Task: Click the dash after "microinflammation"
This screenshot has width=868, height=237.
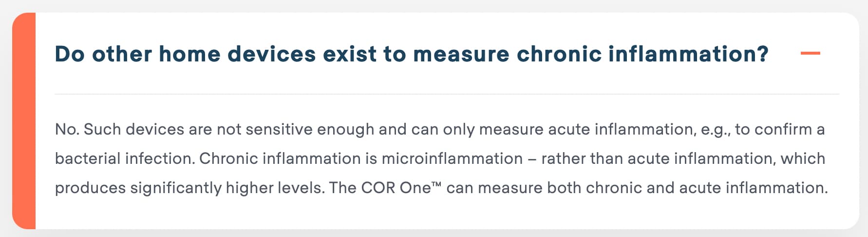Action: [532, 159]
